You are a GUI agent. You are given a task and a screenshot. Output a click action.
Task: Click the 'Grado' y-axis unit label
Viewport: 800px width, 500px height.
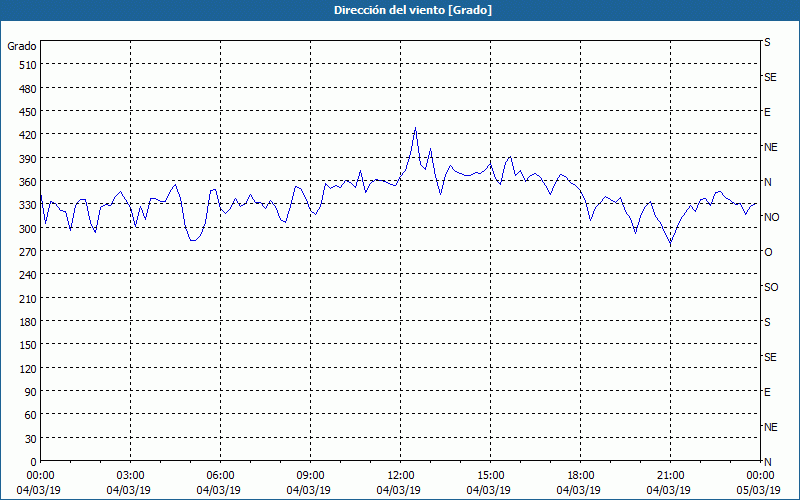pos(22,46)
